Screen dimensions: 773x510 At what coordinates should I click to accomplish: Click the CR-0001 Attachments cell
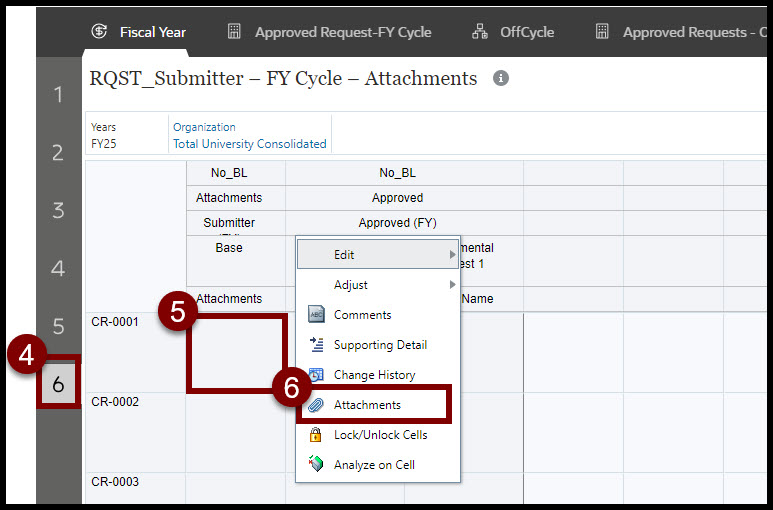coord(236,353)
